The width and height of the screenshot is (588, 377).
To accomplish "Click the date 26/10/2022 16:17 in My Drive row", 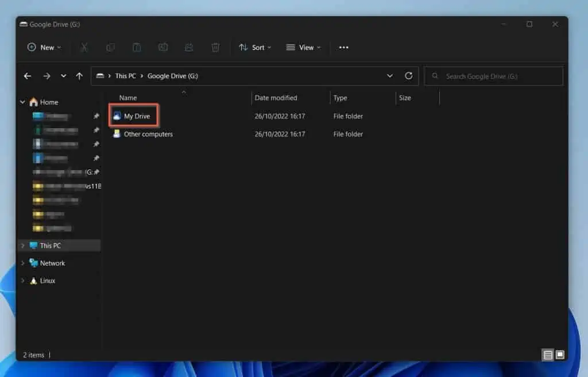I will coord(280,116).
